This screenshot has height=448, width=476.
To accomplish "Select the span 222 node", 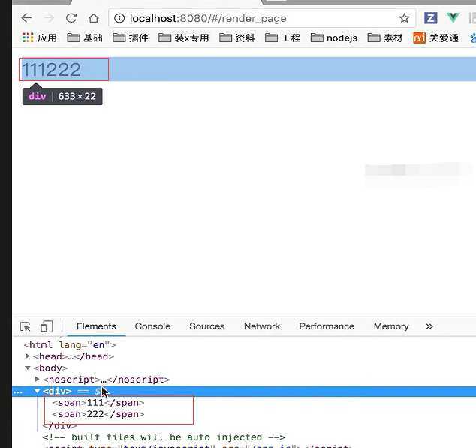I will pos(98,414).
